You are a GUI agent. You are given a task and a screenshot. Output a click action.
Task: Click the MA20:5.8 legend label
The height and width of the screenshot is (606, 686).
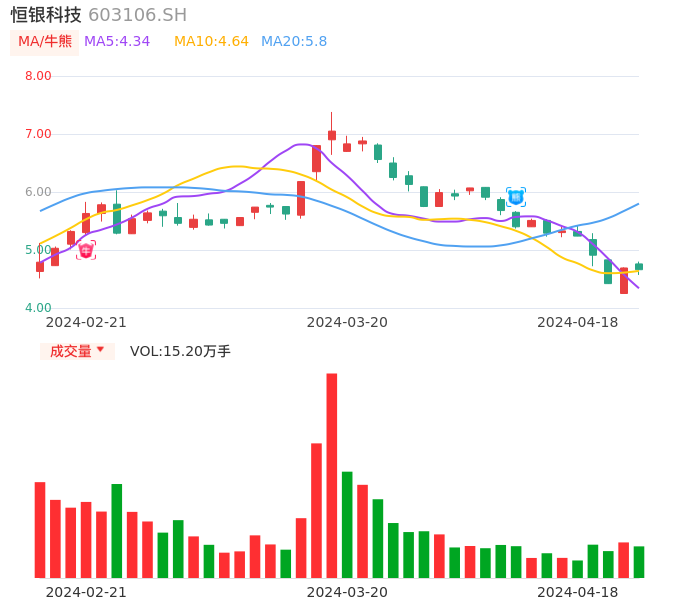click(294, 42)
